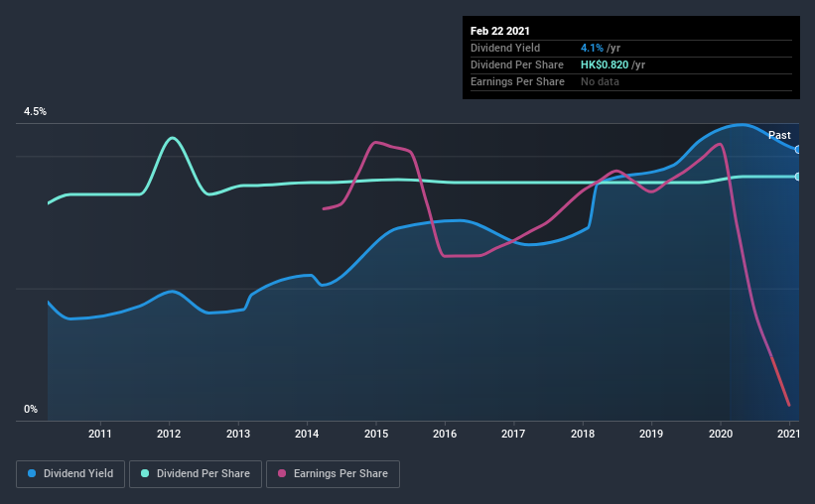815x504 pixels.
Task: Click the tooltip date Feb 22 2021
Action: coord(500,31)
